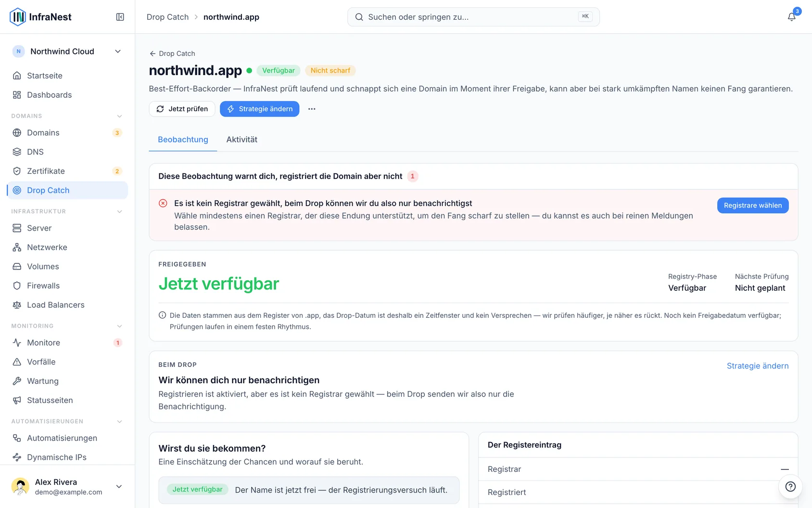Expand the Northwind Cloud workspace switcher

coord(67,52)
